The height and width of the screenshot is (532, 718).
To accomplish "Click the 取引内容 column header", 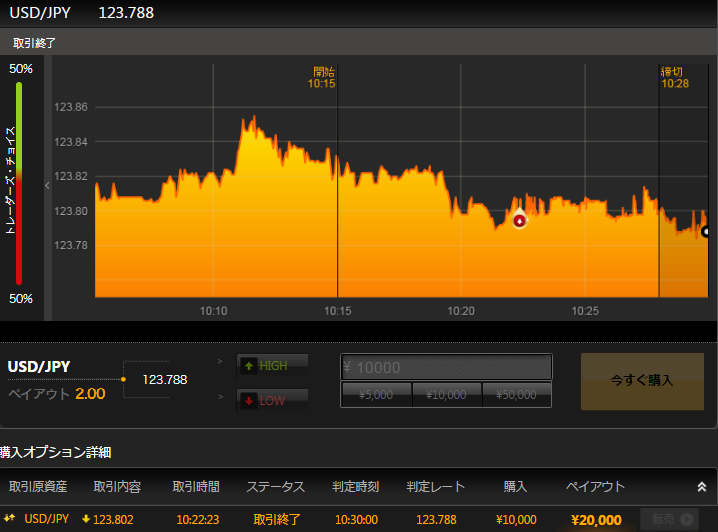I will tap(117, 486).
